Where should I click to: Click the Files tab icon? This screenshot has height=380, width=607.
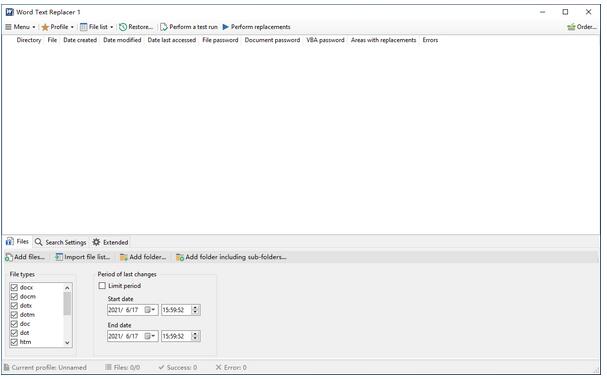[10, 241]
